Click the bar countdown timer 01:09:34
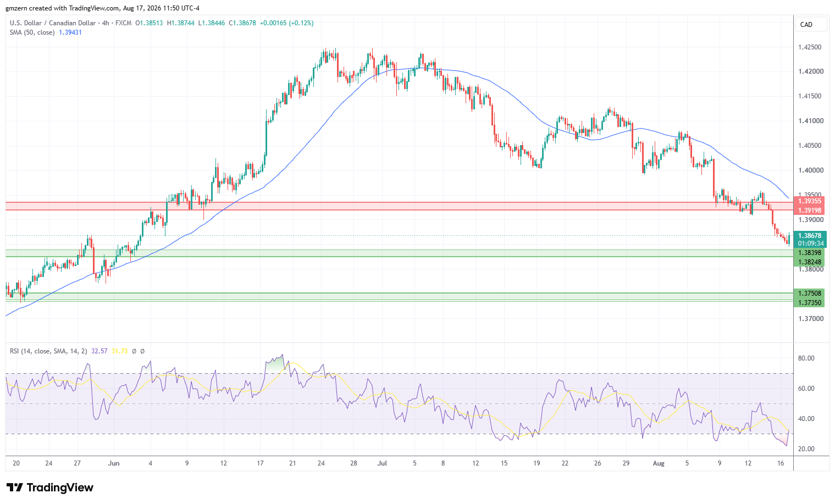The image size is (835, 504). [x=810, y=243]
